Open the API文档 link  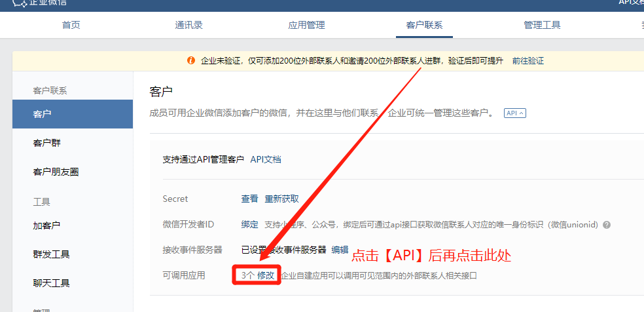[x=266, y=159]
